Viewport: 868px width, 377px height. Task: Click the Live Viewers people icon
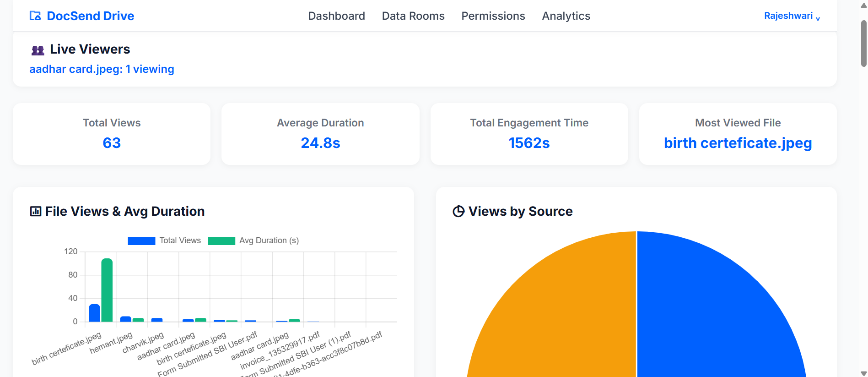click(x=38, y=50)
